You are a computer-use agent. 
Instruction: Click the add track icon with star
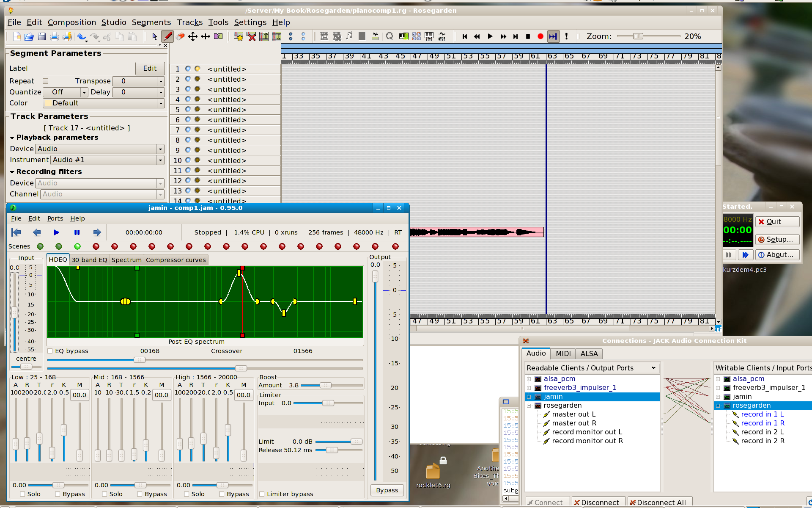(x=239, y=37)
